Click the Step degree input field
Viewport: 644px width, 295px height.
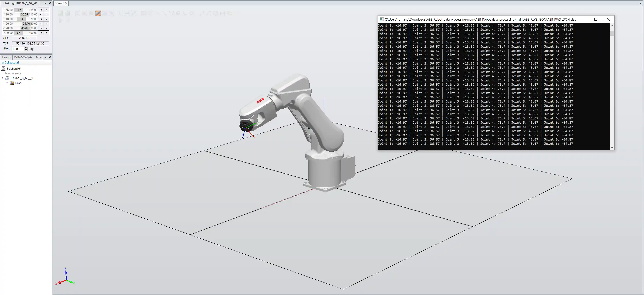click(18, 49)
